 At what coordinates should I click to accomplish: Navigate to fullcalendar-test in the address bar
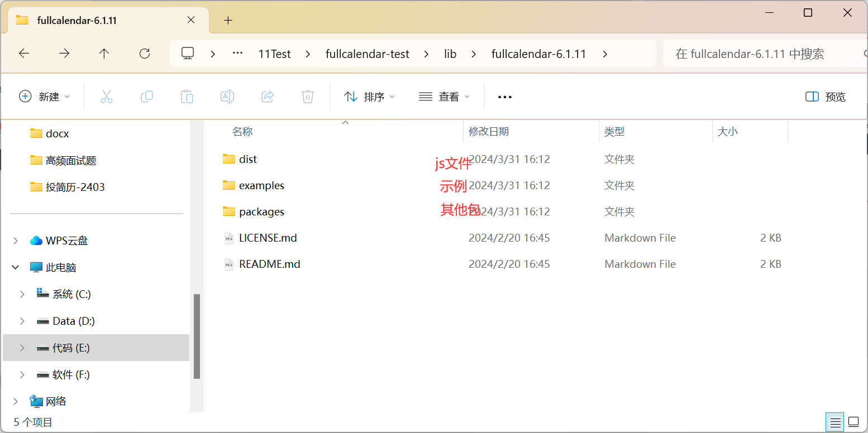coord(368,54)
